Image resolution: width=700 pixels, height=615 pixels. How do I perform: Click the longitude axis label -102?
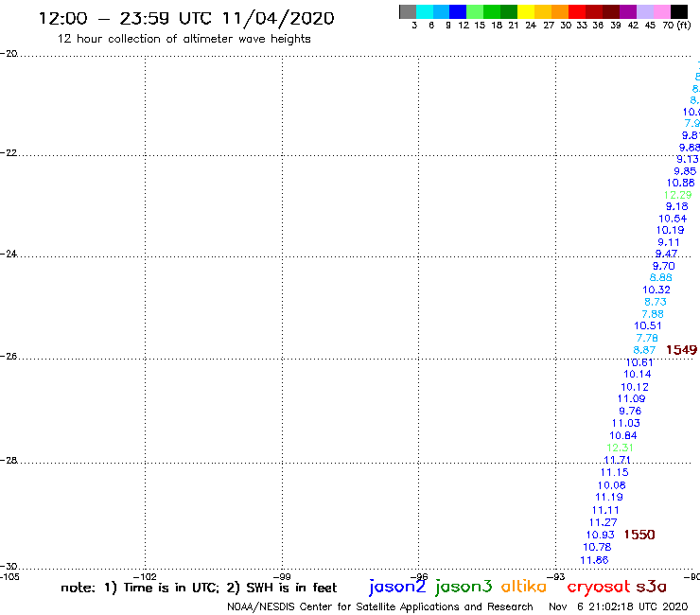[x=145, y=576]
